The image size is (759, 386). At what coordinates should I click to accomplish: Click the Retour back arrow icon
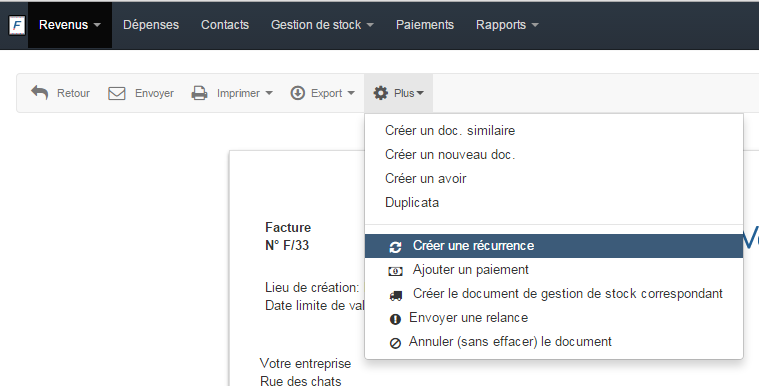pos(40,93)
